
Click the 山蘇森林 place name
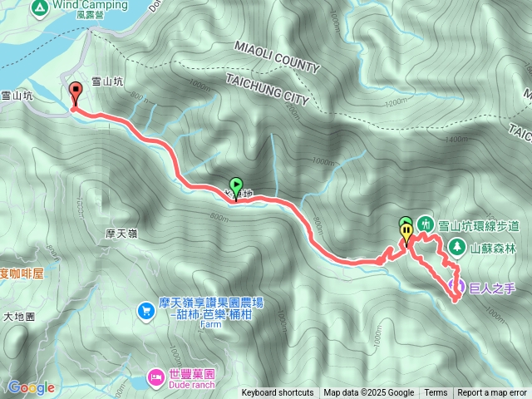(493, 249)
